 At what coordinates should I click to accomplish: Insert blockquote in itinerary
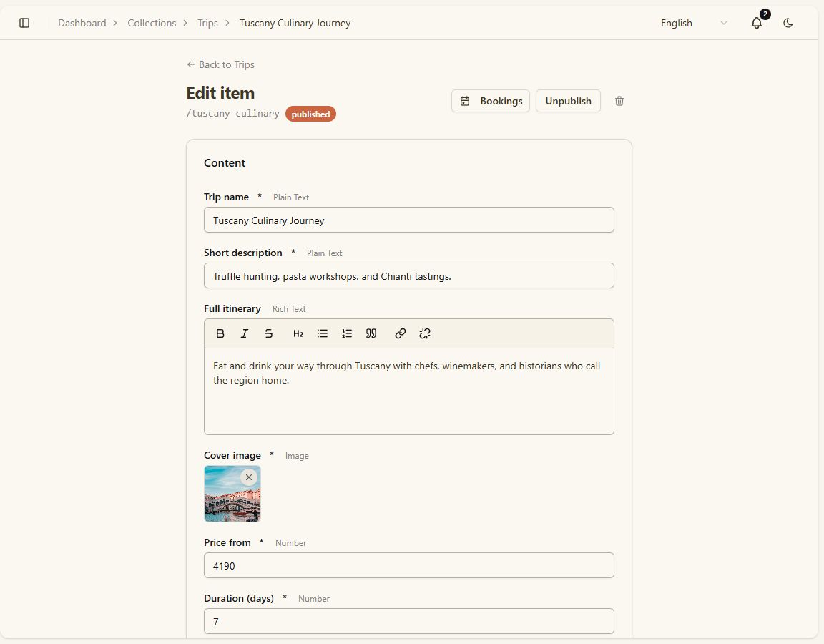pos(371,333)
